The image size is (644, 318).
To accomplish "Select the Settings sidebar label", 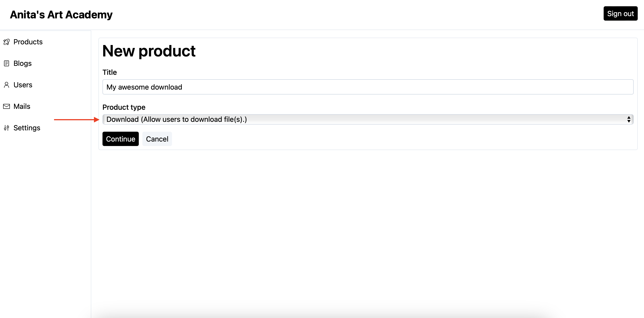I will pos(27,128).
